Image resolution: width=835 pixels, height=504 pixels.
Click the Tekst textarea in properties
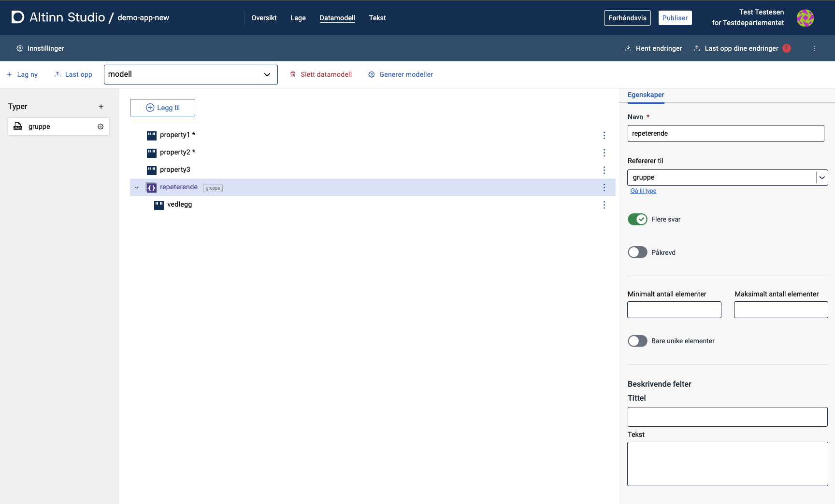tap(728, 464)
